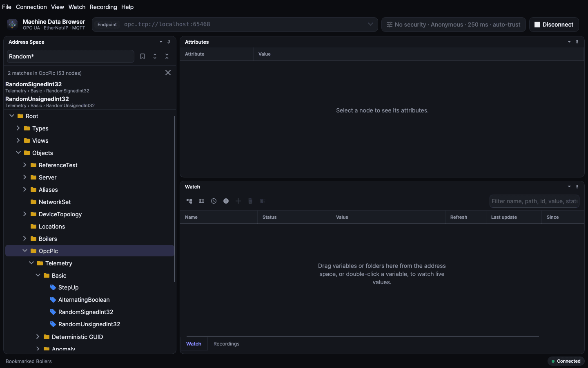Select the RandomUnsignedInt32 search match

(x=90, y=102)
